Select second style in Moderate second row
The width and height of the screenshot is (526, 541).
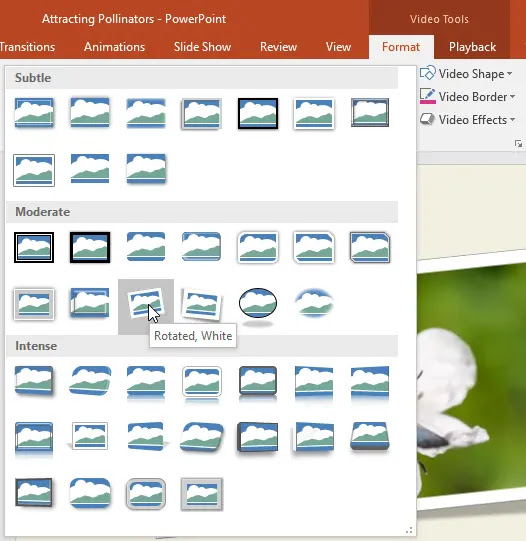tap(90, 303)
